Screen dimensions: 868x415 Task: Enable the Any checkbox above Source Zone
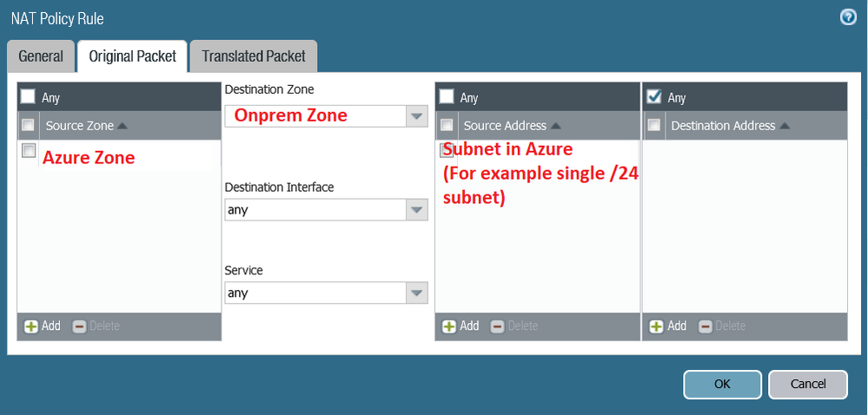click(x=29, y=97)
